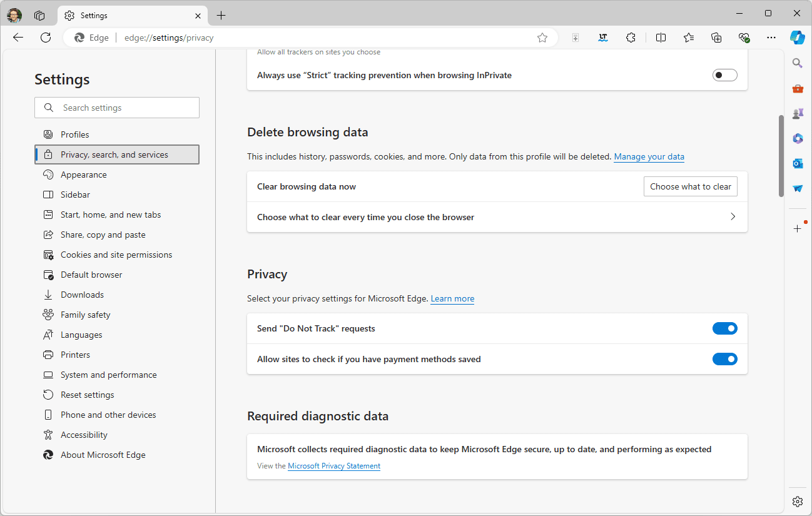The image size is (812, 516).
Task: Open Settings and more ellipsis menu
Action: [x=771, y=38]
